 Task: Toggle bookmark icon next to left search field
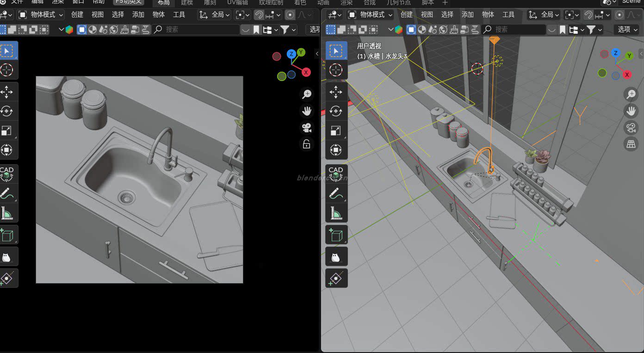point(256,30)
